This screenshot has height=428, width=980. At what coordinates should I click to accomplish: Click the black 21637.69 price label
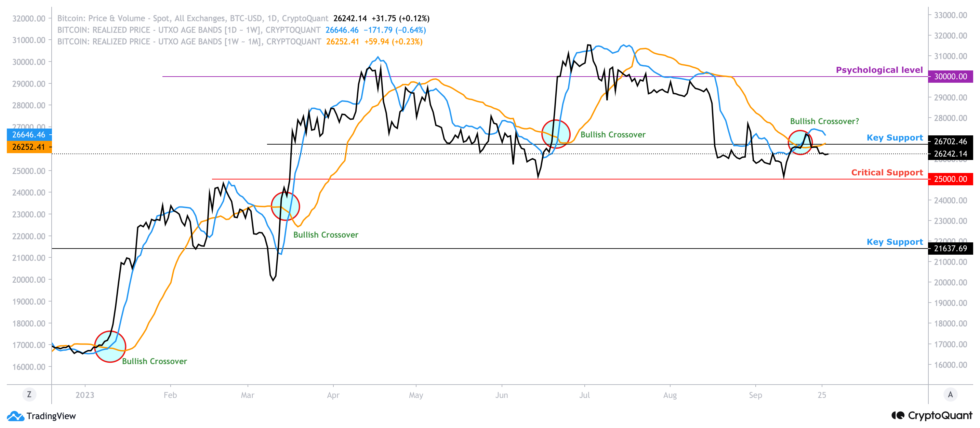[950, 249]
